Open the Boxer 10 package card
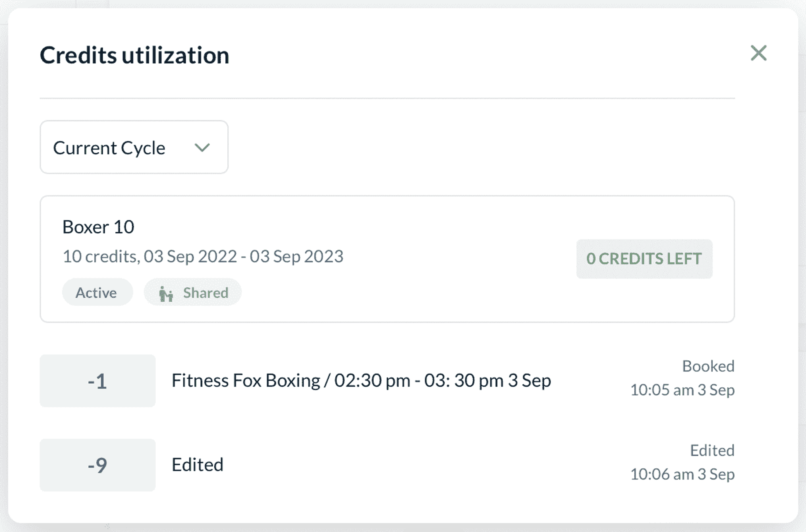The height and width of the screenshot is (532, 806). click(x=387, y=259)
